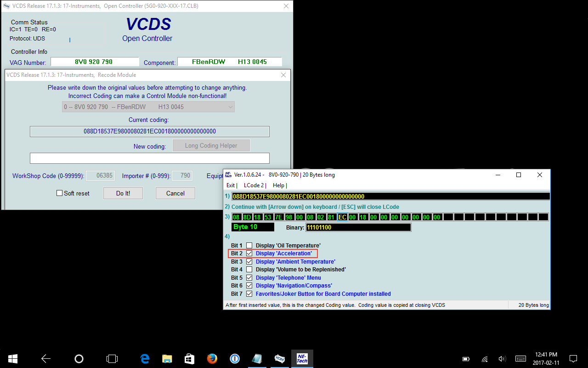Click '20 Bytes long' status bar entry
588x368 pixels.
pyautogui.click(x=533, y=305)
